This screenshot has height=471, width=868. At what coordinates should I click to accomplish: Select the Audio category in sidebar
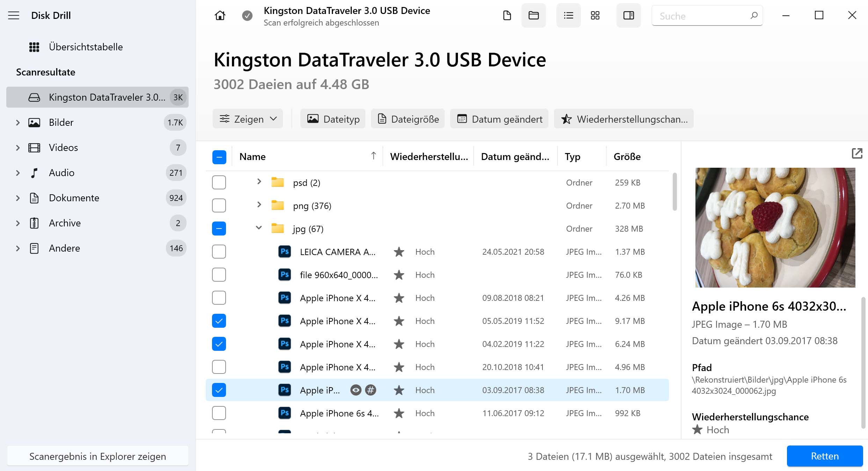click(61, 173)
